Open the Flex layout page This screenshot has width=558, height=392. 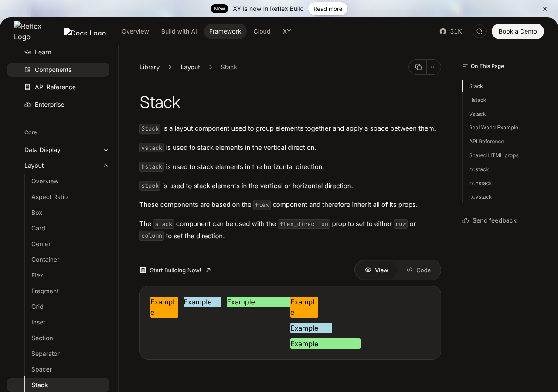tap(37, 275)
